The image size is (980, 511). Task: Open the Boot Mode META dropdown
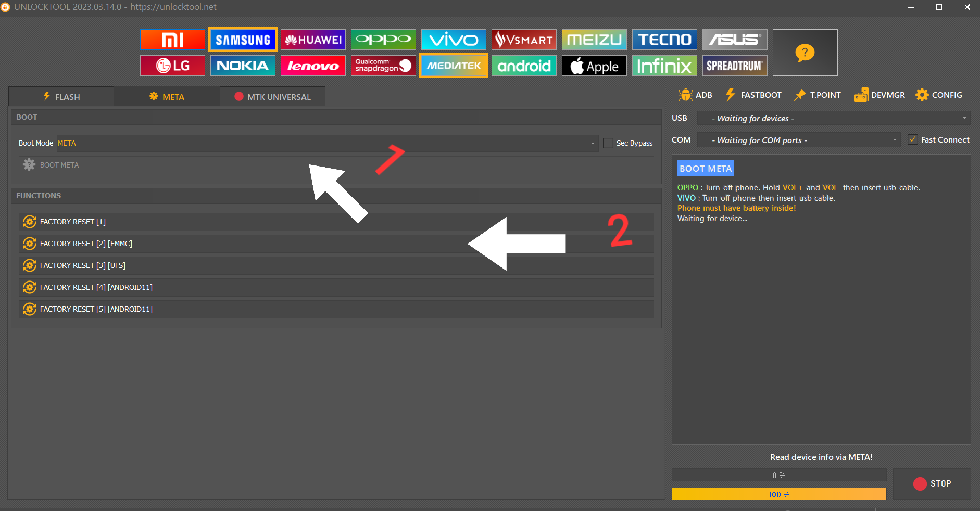(x=327, y=143)
